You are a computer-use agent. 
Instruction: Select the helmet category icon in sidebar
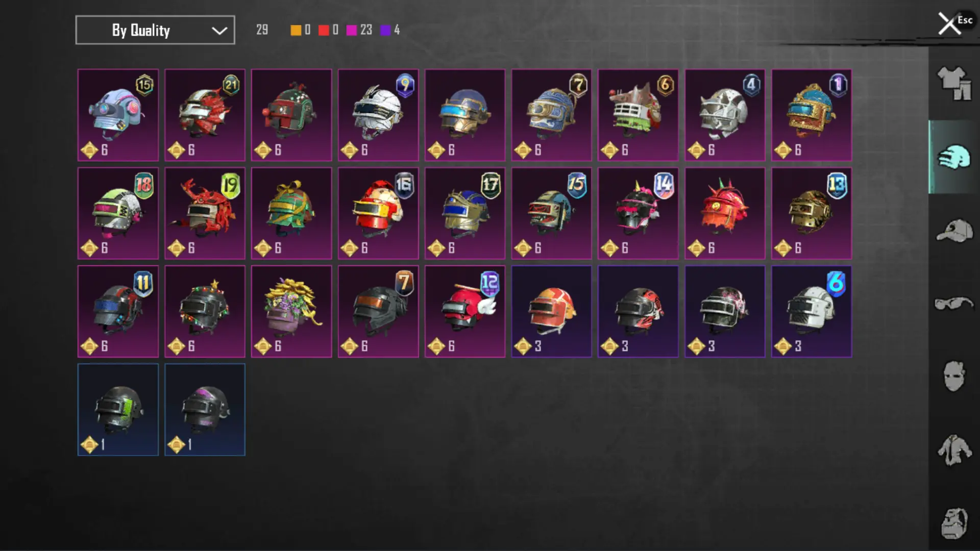(953, 157)
